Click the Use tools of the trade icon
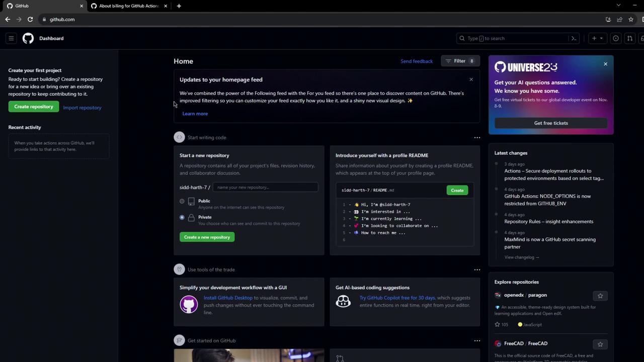Screen dimensions: 644x362 [x=179, y=269]
